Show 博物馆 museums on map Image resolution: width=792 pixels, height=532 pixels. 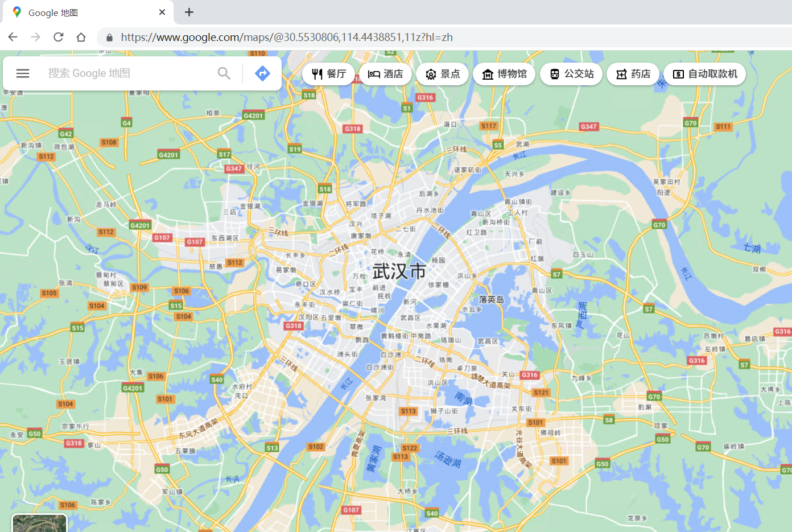point(504,74)
